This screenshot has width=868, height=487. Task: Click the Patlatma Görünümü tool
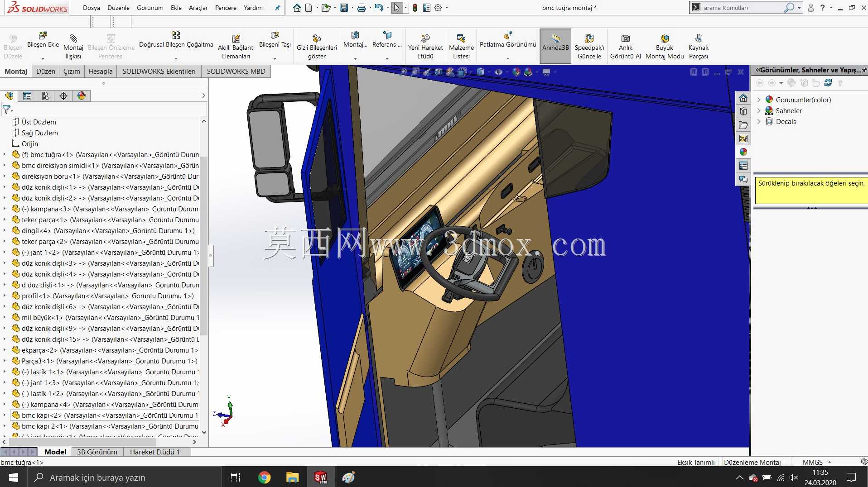click(x=508, y=40)
